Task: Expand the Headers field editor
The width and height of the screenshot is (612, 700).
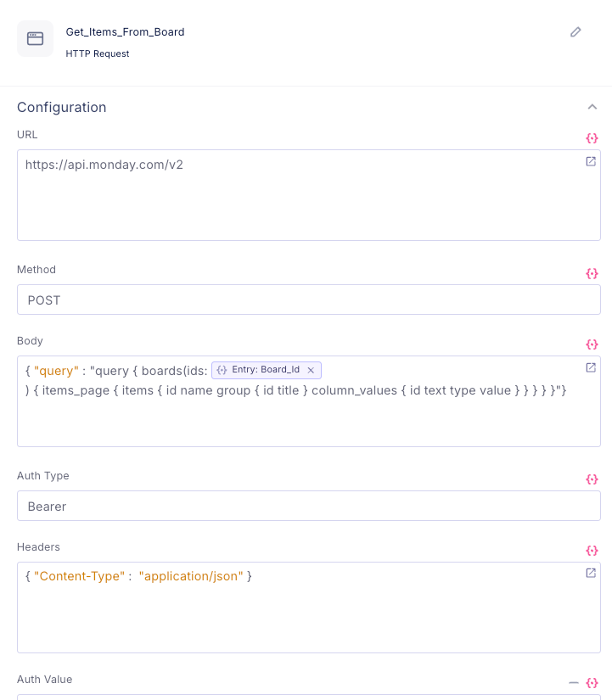Action: point(591,574)
